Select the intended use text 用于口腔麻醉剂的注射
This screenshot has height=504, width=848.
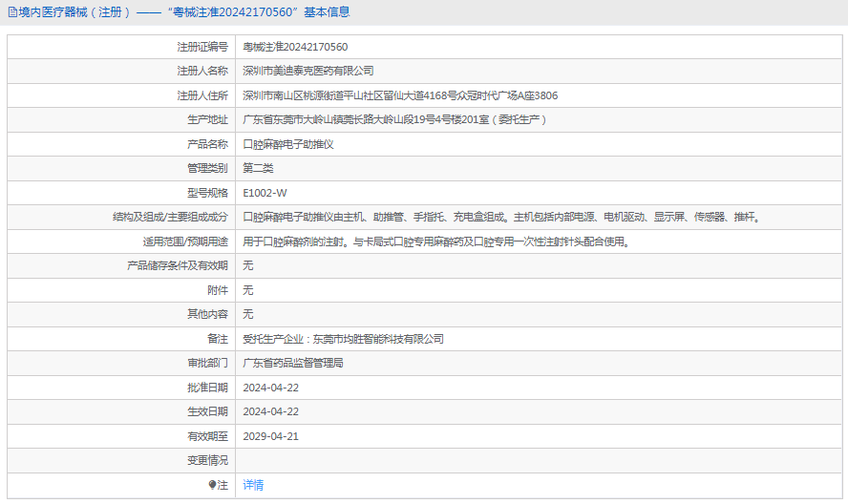click(437, 241)
